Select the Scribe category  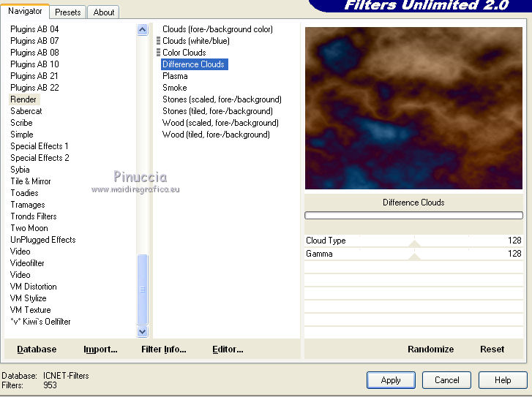[21, 123]
